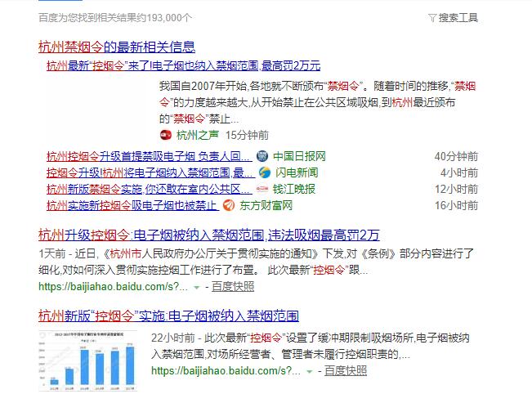Select the result count text 193,000个
This screenshot has width=532, height=403.
169,18
